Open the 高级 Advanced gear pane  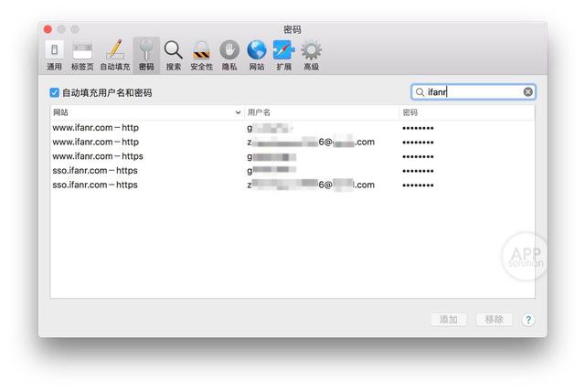[311, 56]
